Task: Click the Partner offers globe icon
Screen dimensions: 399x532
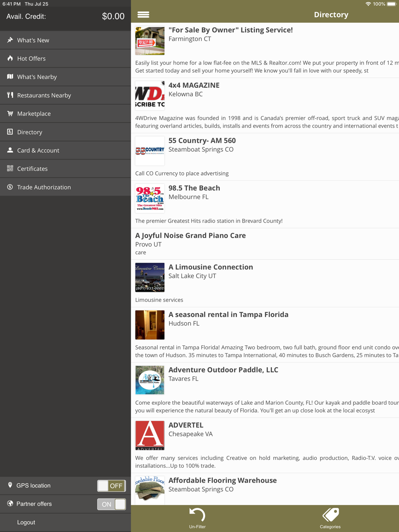Action: click(x=10, y=503)
